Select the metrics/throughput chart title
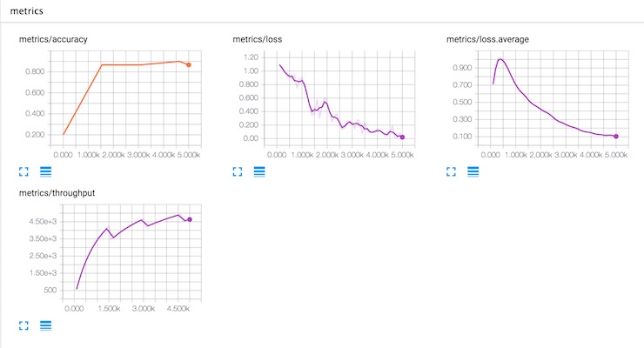This screenshot has width=644, height=348. pos(57,193)
